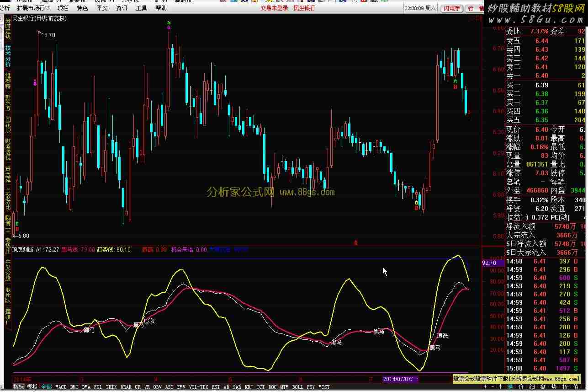Click the green S sell signal marker
Screen dimensions: 588x392
[x=169, y=22]
